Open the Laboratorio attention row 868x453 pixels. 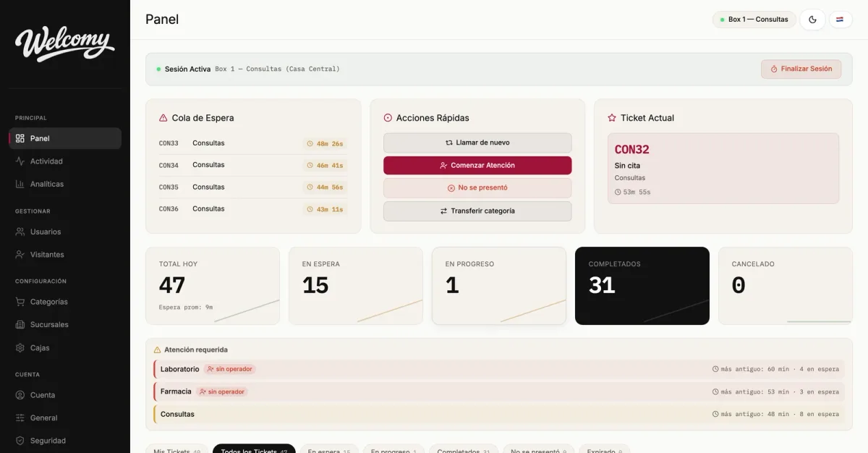pyautogui.click(x=499, y=369)
